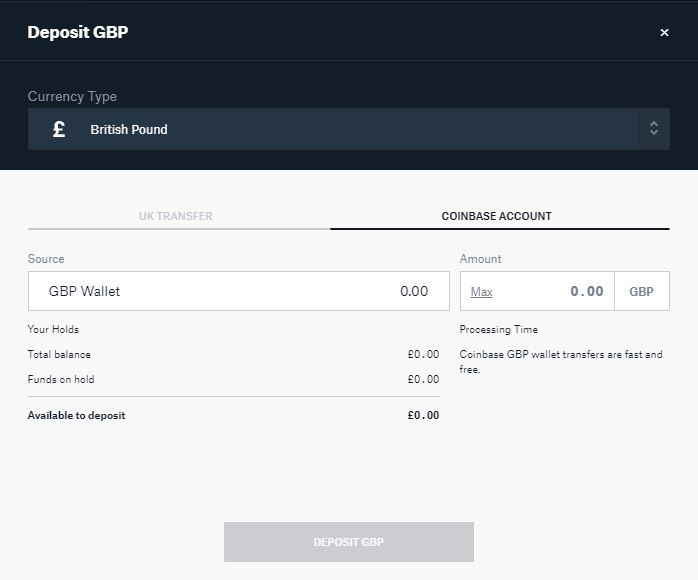Image resolution: width=698 pixels, height=580 pixels.
Task: Click the Available to deposit label
Action: pyautogui.click(x=76, y=415)
